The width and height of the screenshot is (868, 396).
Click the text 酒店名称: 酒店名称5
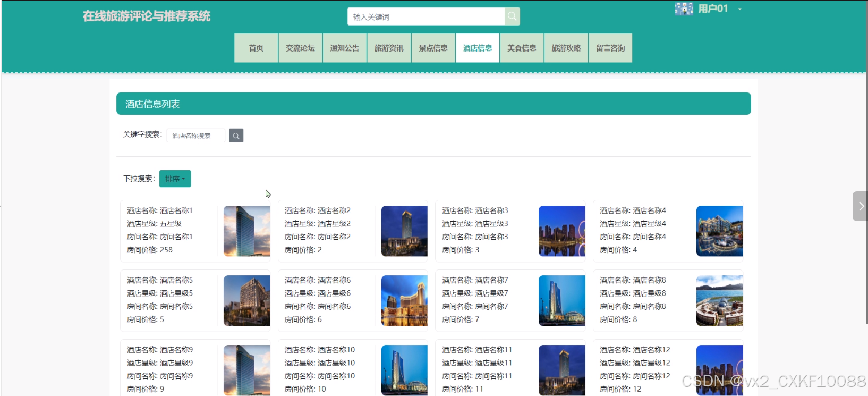[x=160, y=280]
